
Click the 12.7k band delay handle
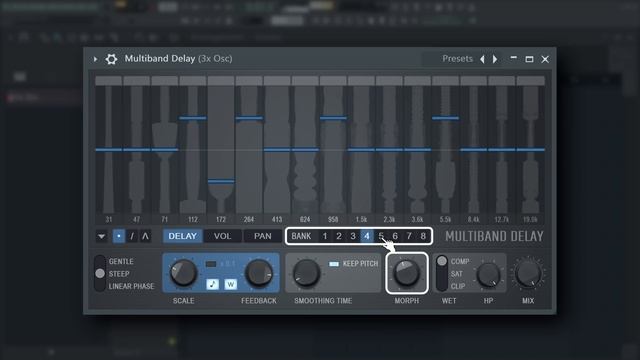click(x=501, y=150)
